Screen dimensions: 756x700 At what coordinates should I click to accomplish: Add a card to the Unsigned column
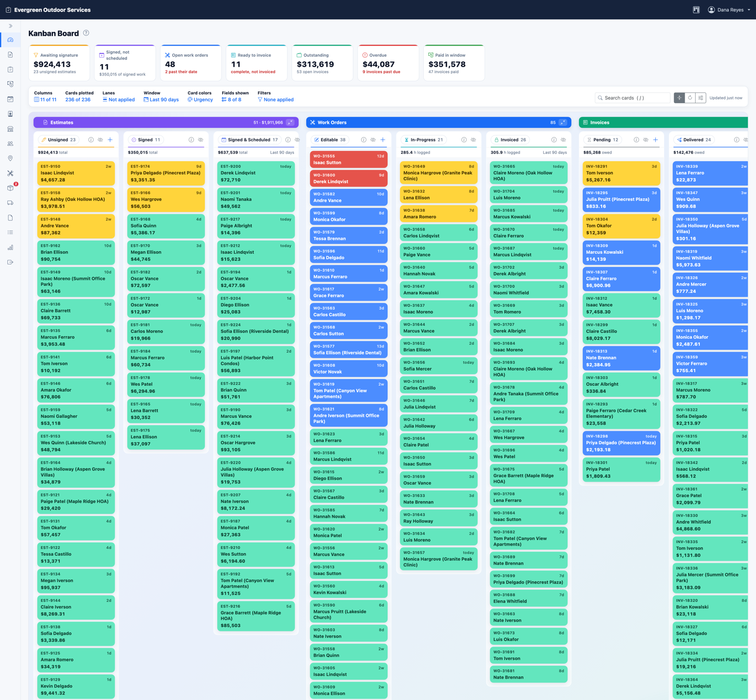[110, 140]
